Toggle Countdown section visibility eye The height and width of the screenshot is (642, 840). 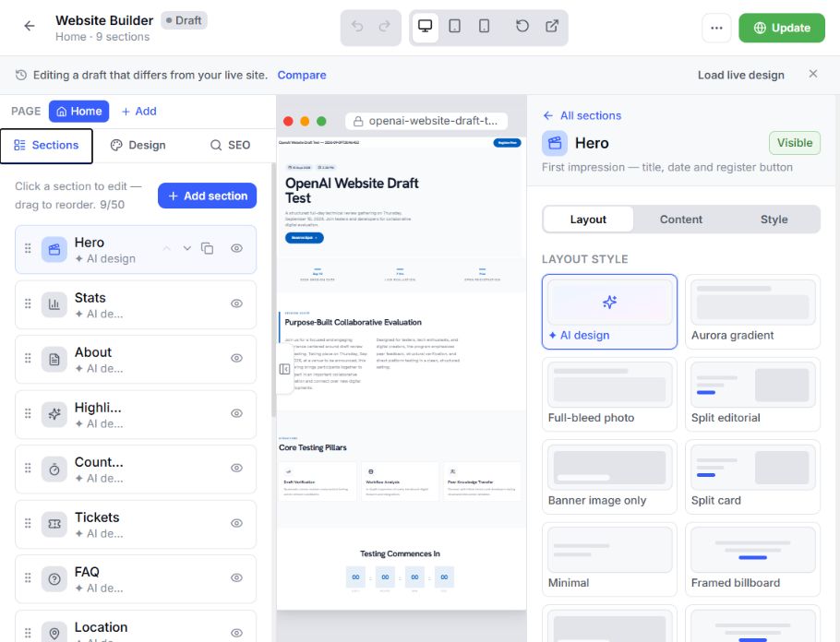tap(237, 468)
